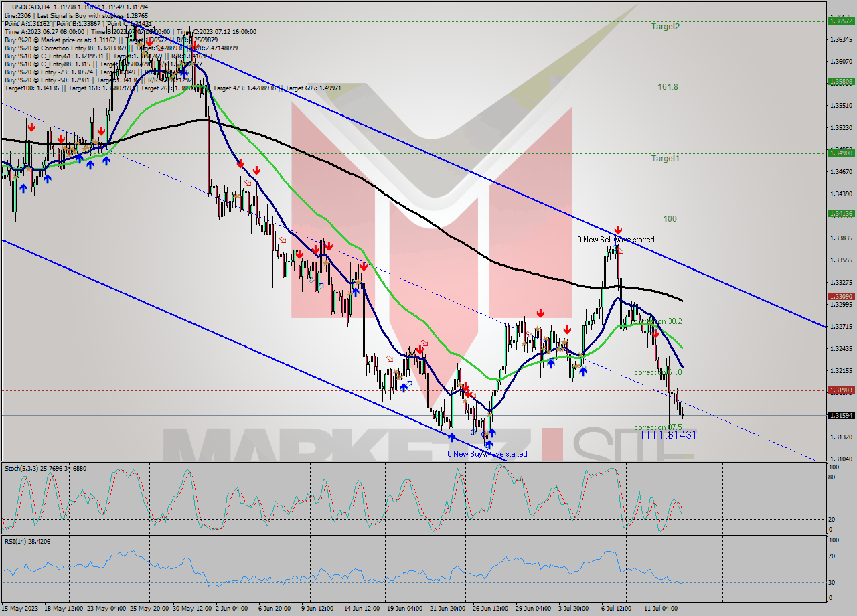This screenshot has height=616, width=857.
Task: Click the 1.32435 price axis value
Action: tap(841, 349)
